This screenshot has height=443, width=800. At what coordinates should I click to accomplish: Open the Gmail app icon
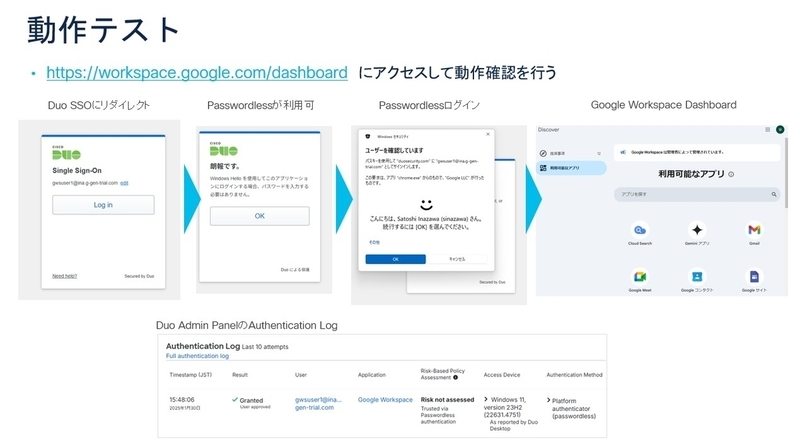[x=754, y=230]
